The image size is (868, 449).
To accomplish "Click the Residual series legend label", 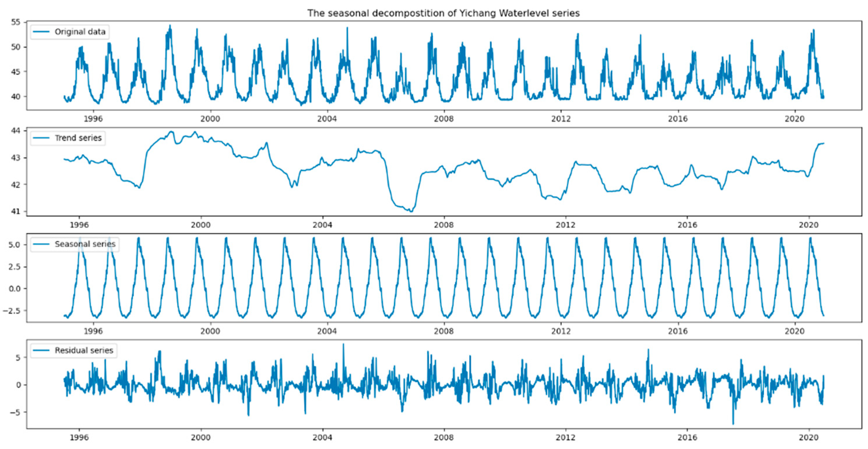I will (x=84, y=350).
